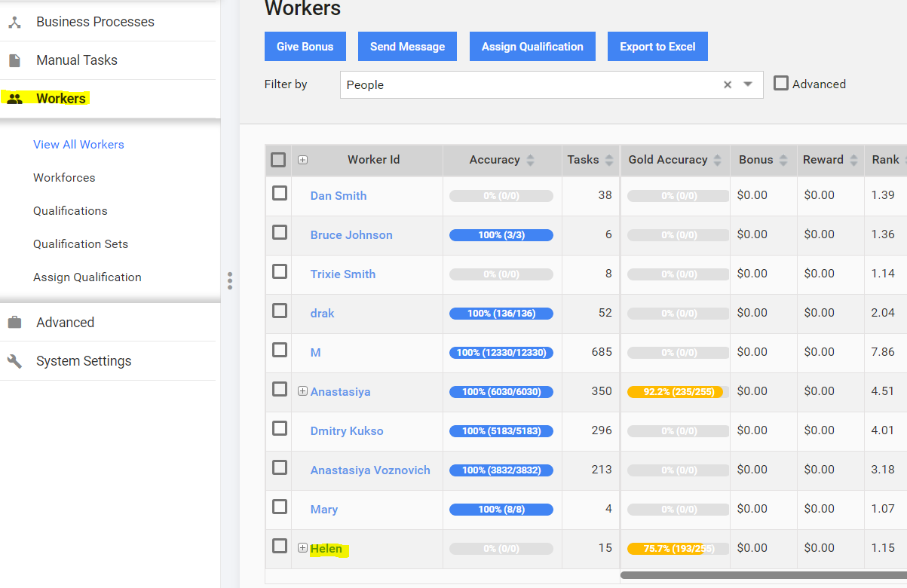This screenshot has height=588, width=907.
Task: Select the Dmitry Kukso row checkbox
Action: point(280,428)
